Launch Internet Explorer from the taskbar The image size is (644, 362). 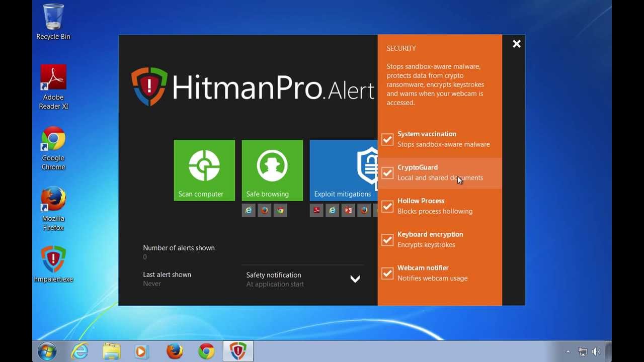tap(79, 351)
